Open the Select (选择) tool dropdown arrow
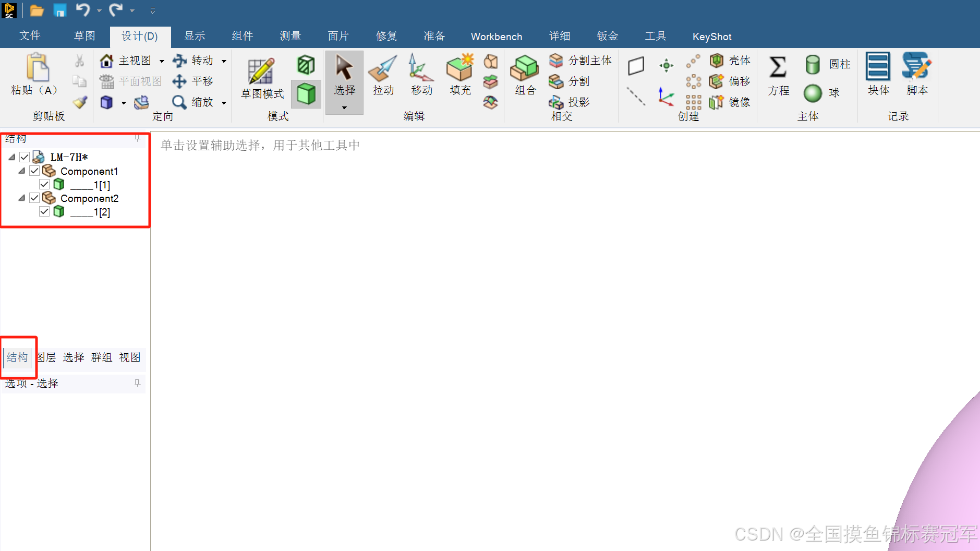This screenshot has height=551, width=980. click(344, 107)
